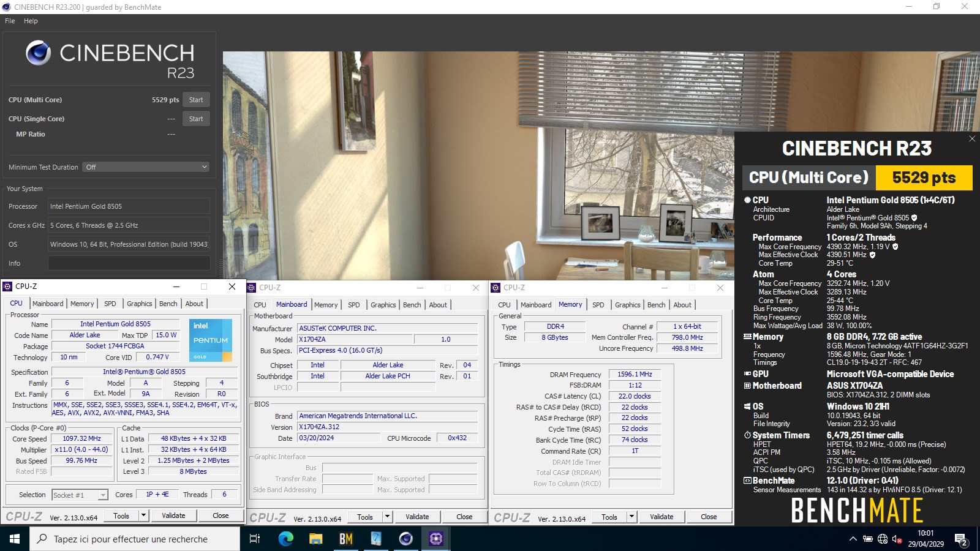The image size is (980, 551).
Task: Close the BenchMate result overlay
Action: click(972, 139)
